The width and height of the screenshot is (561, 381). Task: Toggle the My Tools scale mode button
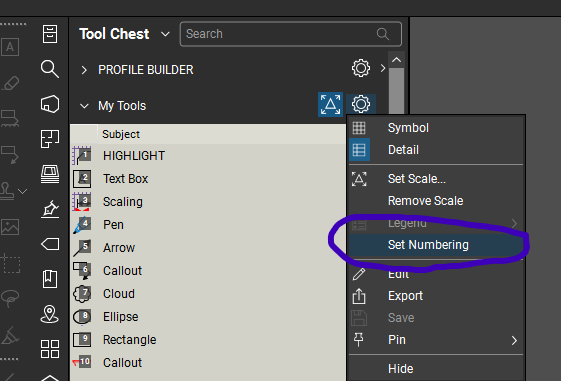pos(331,104)
